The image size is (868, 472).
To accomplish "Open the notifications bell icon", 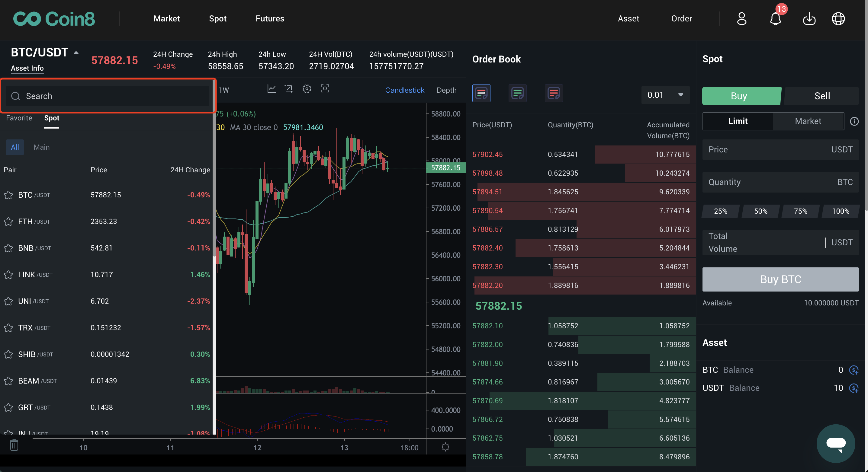I will click(x=775, y=19).
